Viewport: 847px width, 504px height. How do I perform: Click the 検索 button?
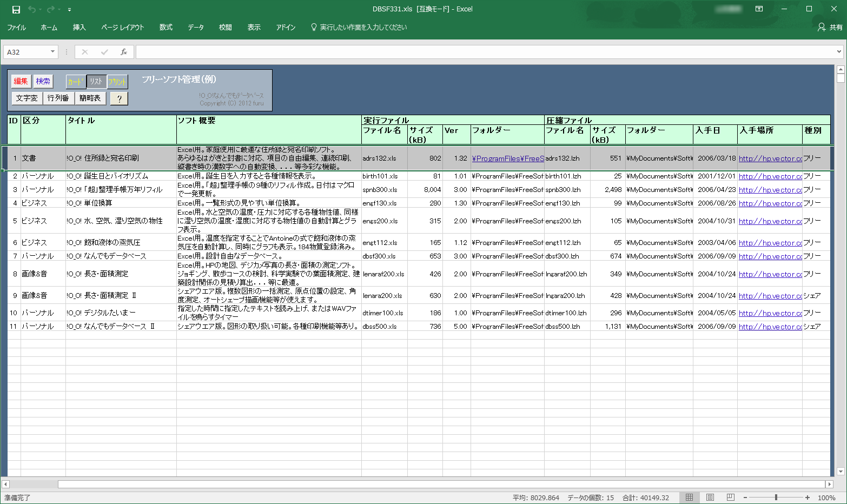[x=43, y=81]
